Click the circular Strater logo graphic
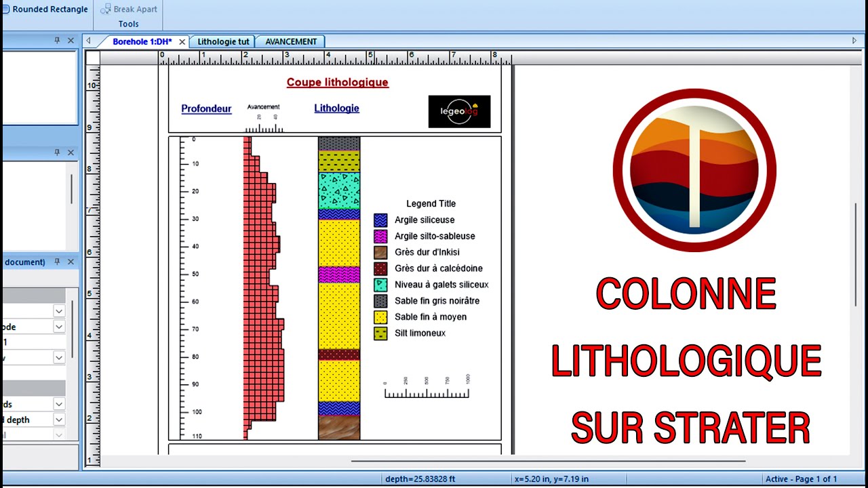The width and height of the screenshot is (868, 488). (x=694, y=170)
